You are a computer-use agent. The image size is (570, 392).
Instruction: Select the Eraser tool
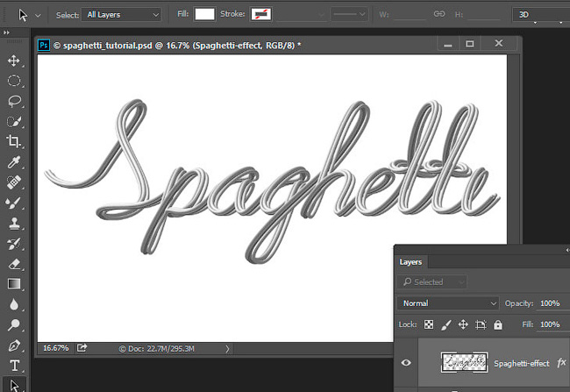tap(14, 264)
